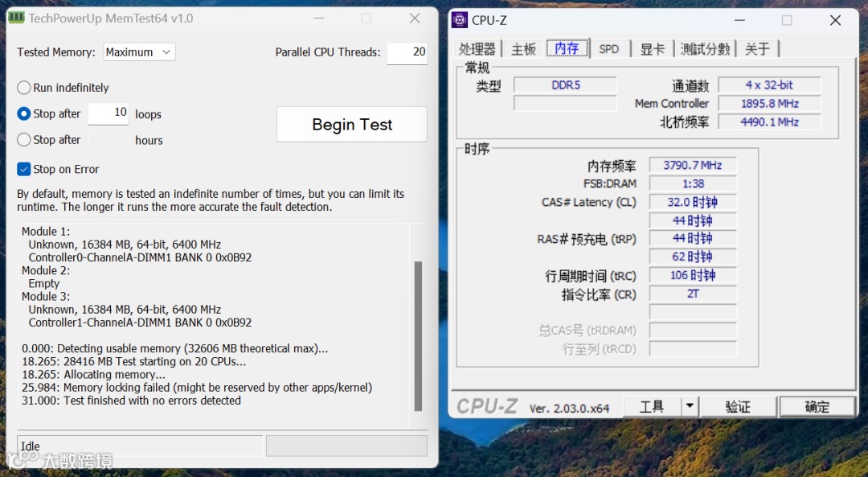The width and height of the screenshot is (868, 477).
Task: Close the CPU-Z window
Action: [835, 20]
